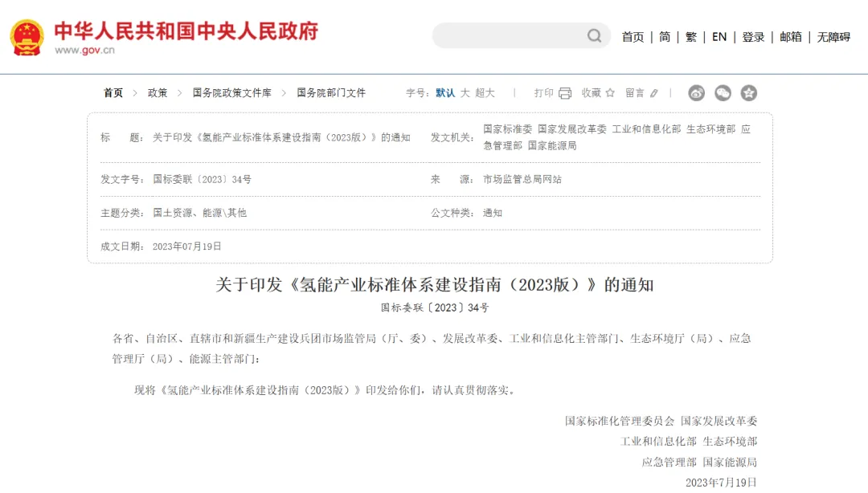868x493 pixels.
Task: Click the 收藏 favorite text
Action: (x=592, y=93)
